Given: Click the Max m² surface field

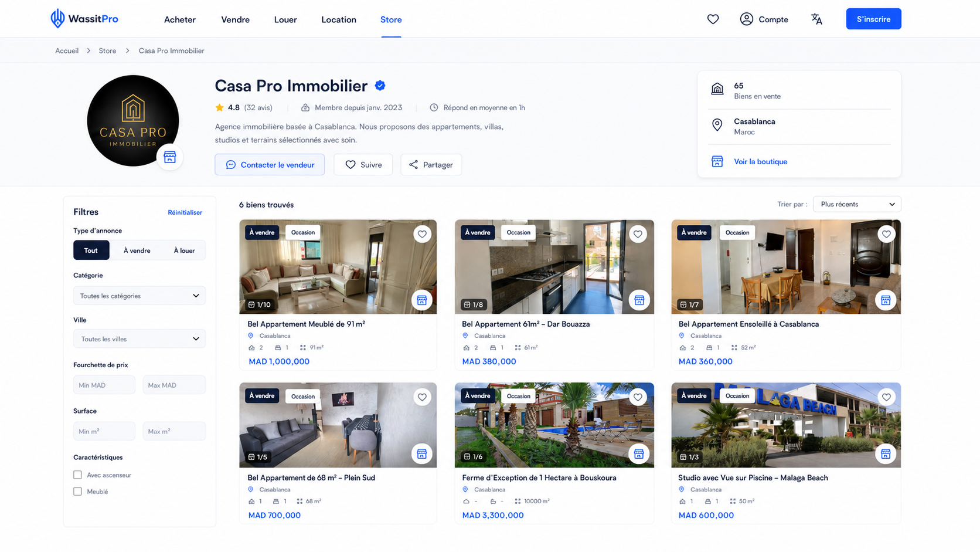Looking at the screenshot, I should tap(174, 431).
